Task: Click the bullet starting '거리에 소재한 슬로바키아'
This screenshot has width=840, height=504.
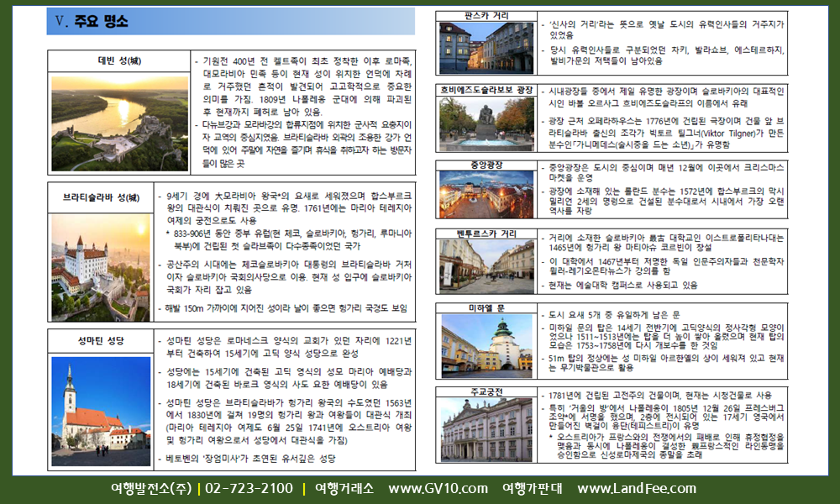Action: tap(662, 242)
